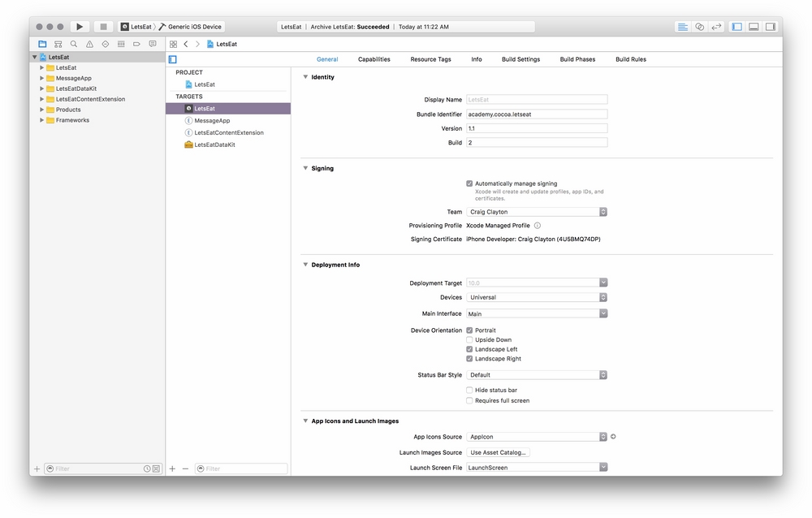Click the Bundle Identifier text field
Viewport: 812px width, 518px height.
tap(537, 114)
